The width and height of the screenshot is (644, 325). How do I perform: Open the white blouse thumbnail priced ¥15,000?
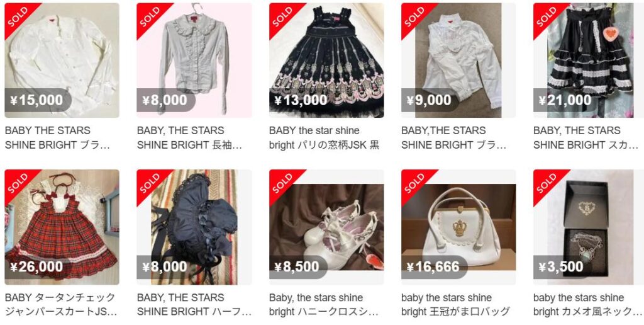pyautogui.click(x=62, y=60)
